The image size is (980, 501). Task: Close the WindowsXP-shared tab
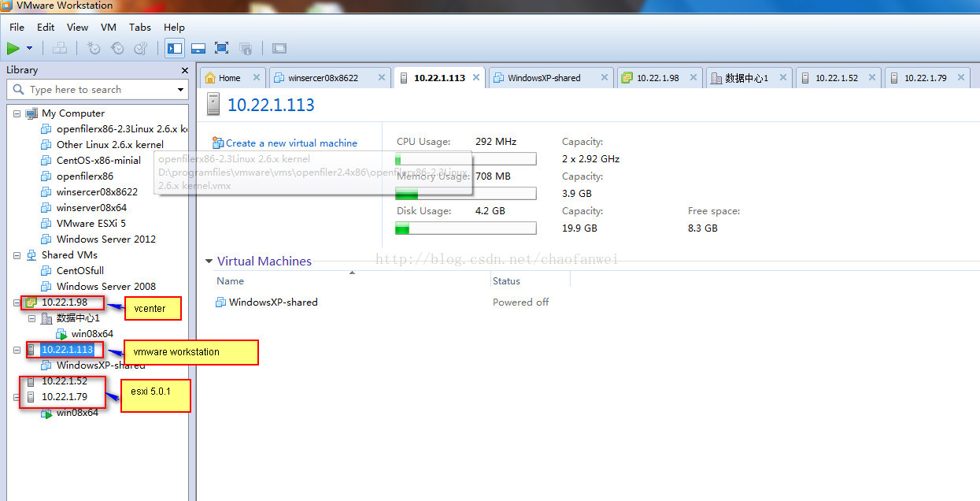pyautogui.click(x=605, y=78)
